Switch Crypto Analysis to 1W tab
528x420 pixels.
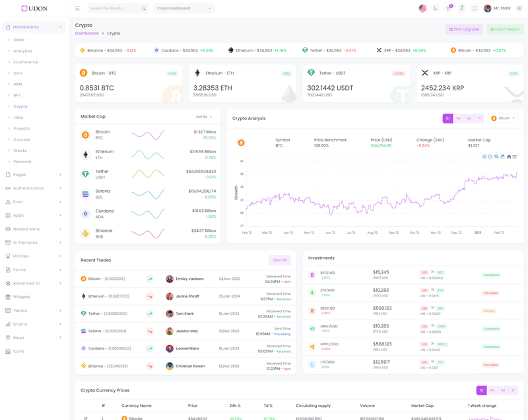tap(458, 118)
